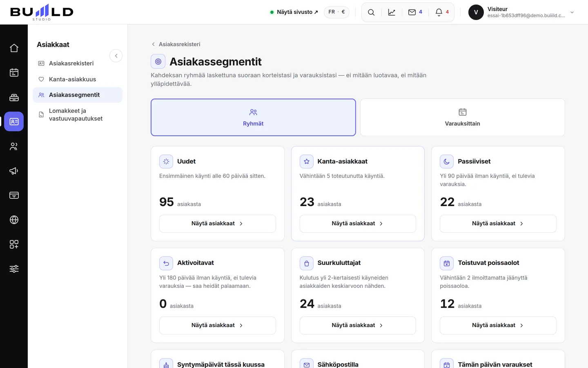Click the Syntymäpäivät birthday cake icon
Image resolution: width=588 pixels, height=368 pixels.
[x=166, y=364]
